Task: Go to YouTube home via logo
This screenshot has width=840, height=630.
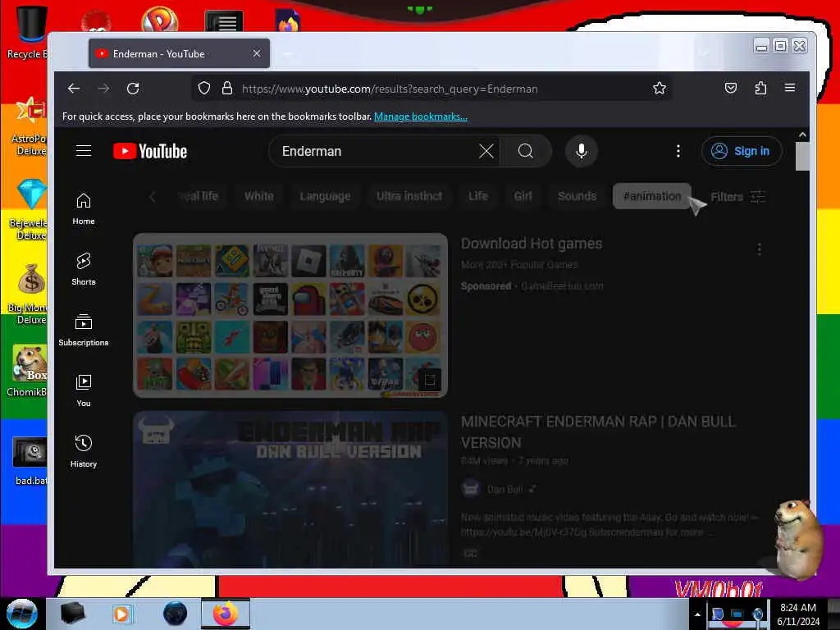Action: 150,152
